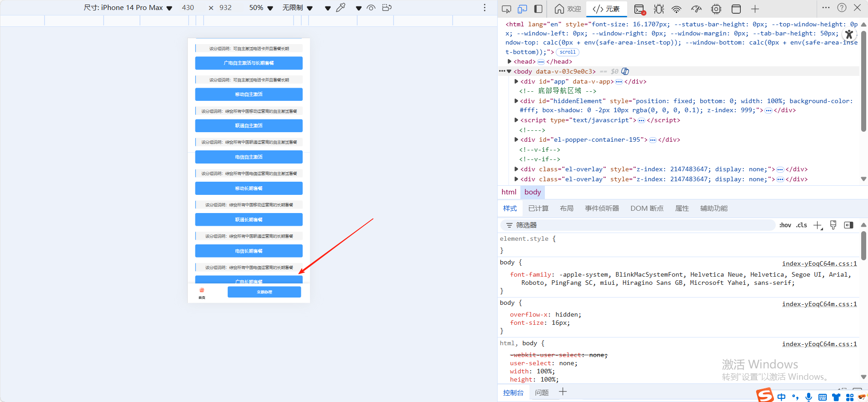Open the device dimensions iPhone 14 Pro Max dropdown
This screenshot has height=402, width=868.
(128, 8)
